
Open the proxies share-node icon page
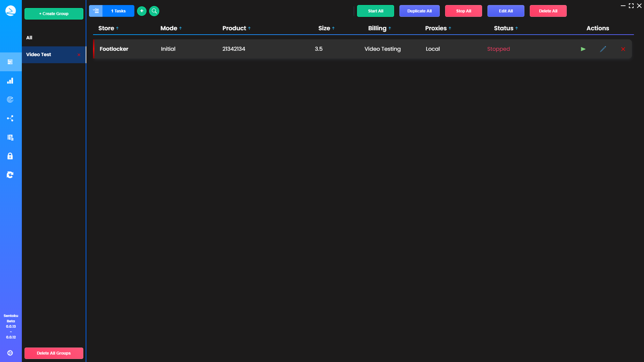[x=10, y=118]
